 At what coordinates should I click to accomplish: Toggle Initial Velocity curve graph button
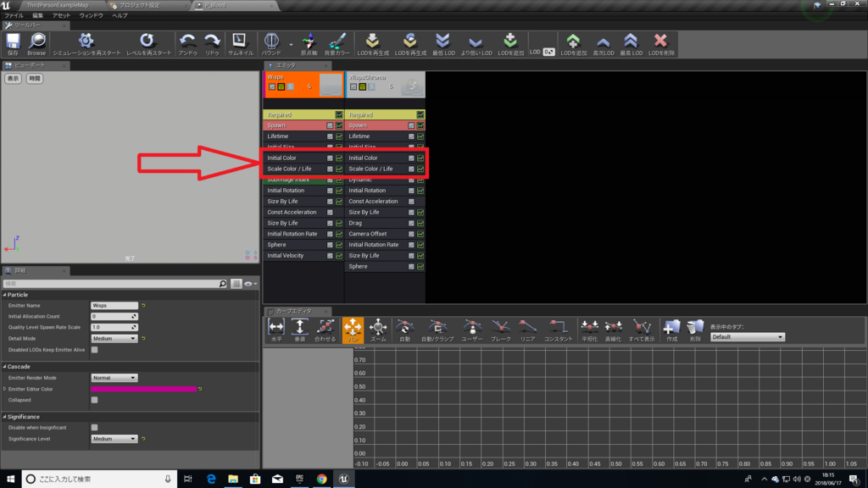click(339, 256)
